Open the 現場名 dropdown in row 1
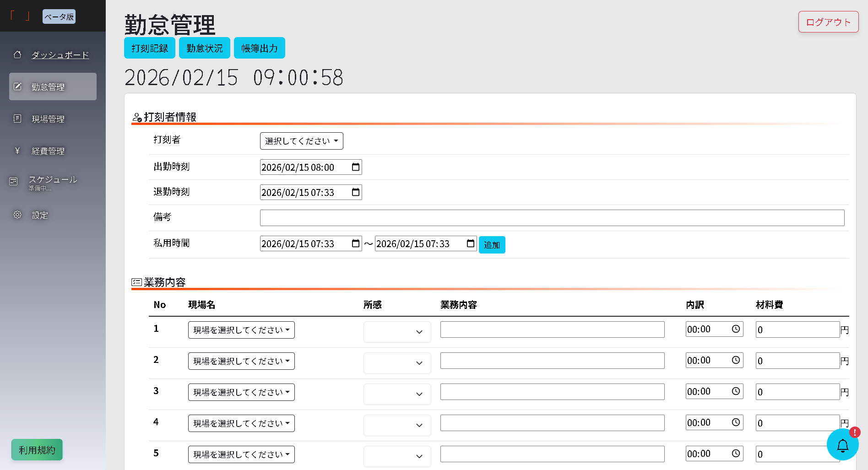This screenshot has width=868, height=470. point(241,330)
